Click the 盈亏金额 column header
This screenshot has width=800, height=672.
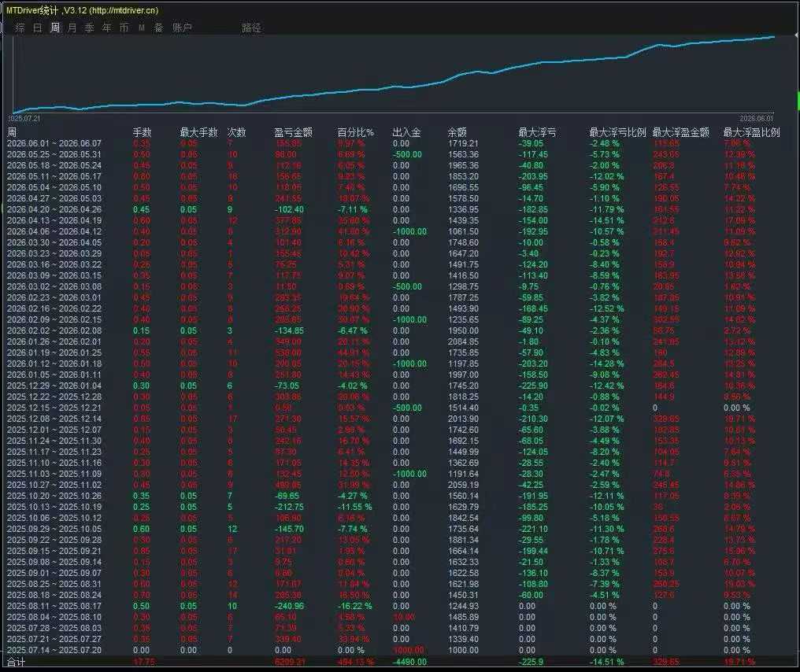[294, 132]
